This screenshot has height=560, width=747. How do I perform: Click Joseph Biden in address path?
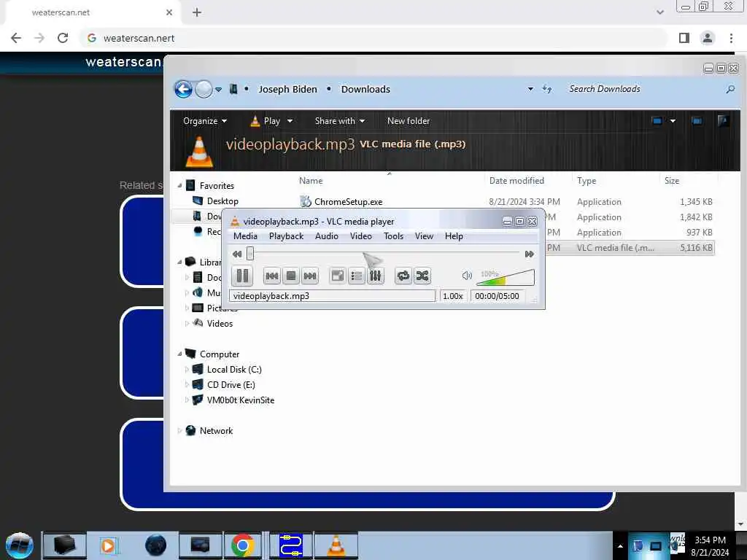287,89
